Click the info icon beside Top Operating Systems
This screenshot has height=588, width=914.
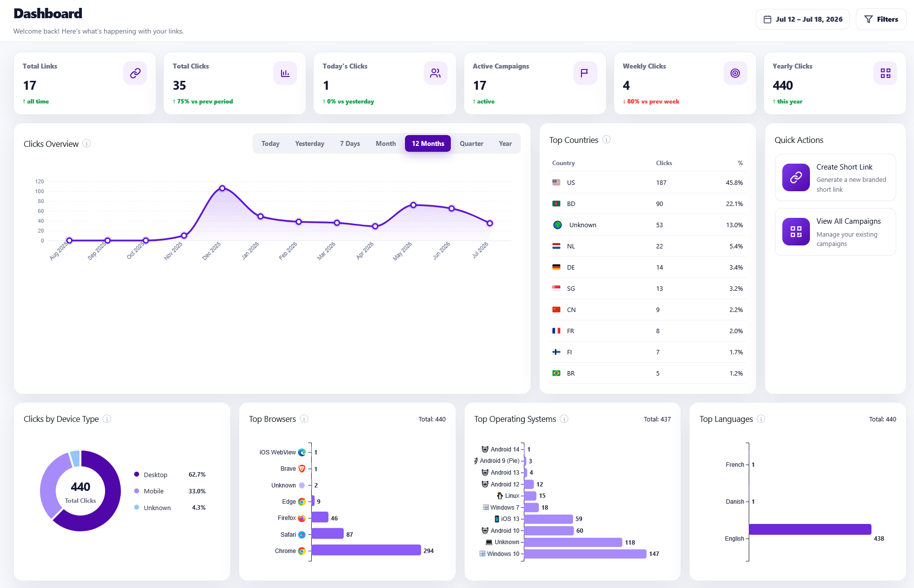564,418
